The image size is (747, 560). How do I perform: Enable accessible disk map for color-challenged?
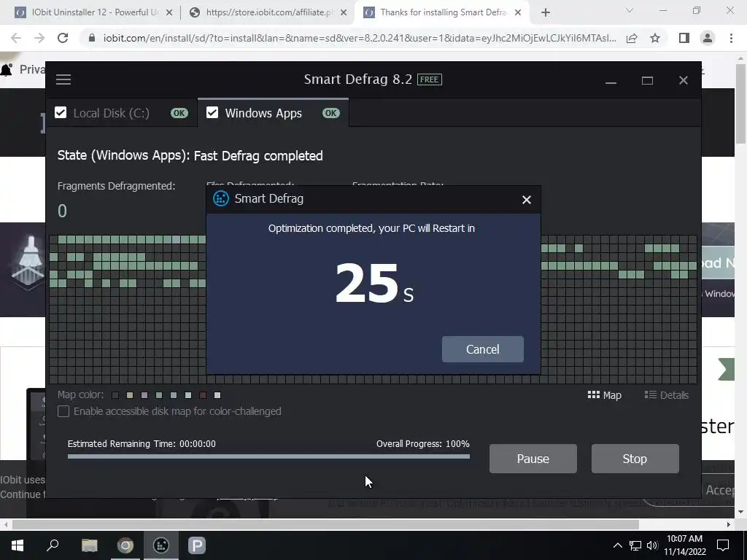click(63, 411)
